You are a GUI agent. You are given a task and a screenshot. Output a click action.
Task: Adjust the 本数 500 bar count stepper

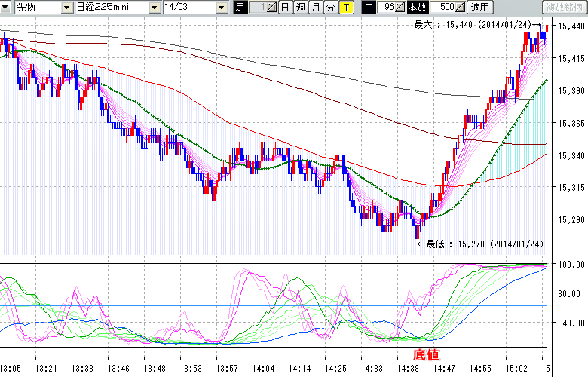pyautogui.click(x=459, y=8)
